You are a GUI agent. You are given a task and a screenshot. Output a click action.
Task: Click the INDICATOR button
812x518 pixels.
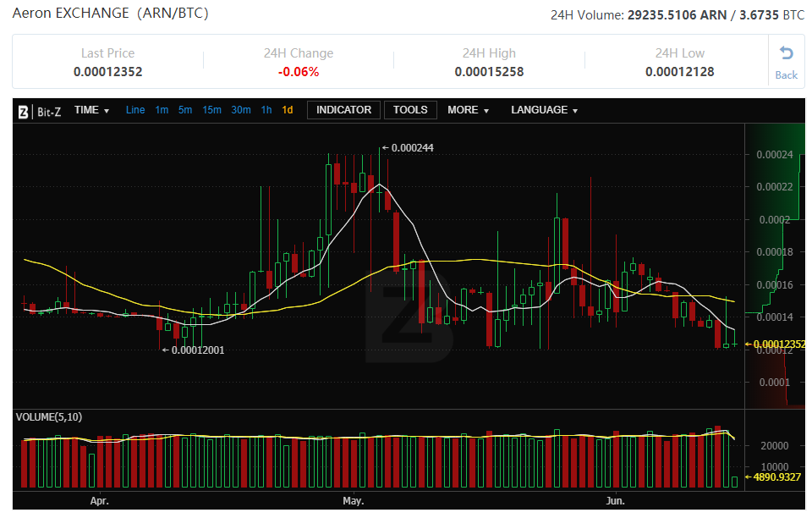[x=343, y=110]
